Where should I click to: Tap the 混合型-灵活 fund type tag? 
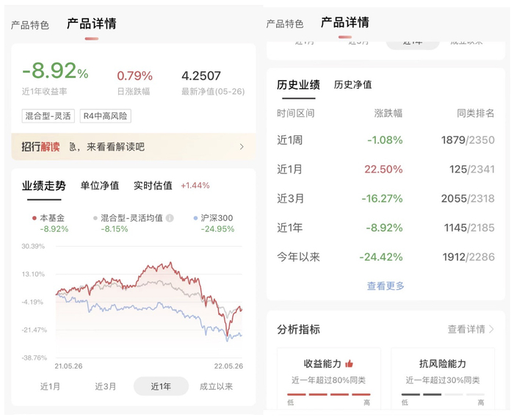[x=48, y=116]
